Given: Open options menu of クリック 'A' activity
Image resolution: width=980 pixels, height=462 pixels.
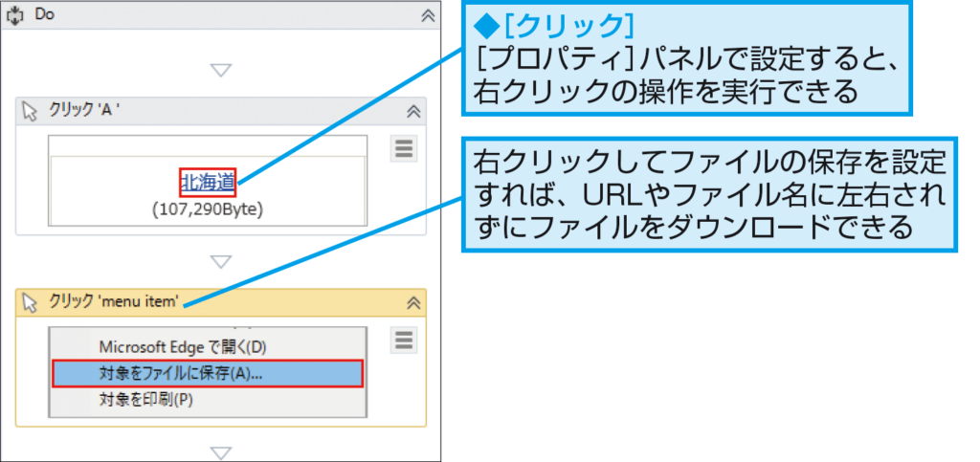Looking at the screenshot, I should (x=404, y=149).
